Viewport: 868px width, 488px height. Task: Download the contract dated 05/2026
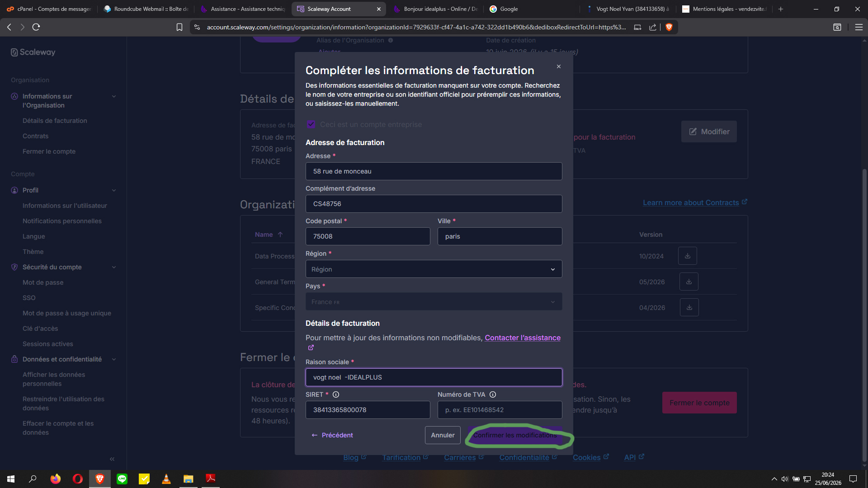click(x=689, y=282)
